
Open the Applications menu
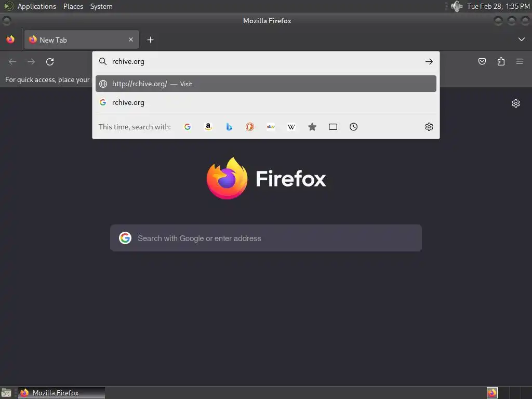pyautogui.click(x=37, y=6)
